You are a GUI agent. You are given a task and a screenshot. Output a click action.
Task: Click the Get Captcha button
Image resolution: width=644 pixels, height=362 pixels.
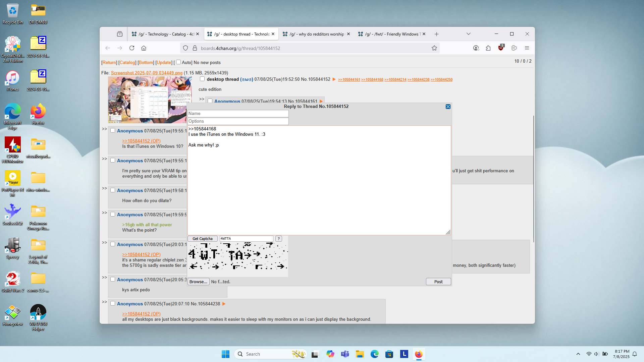tap(203, 239)
